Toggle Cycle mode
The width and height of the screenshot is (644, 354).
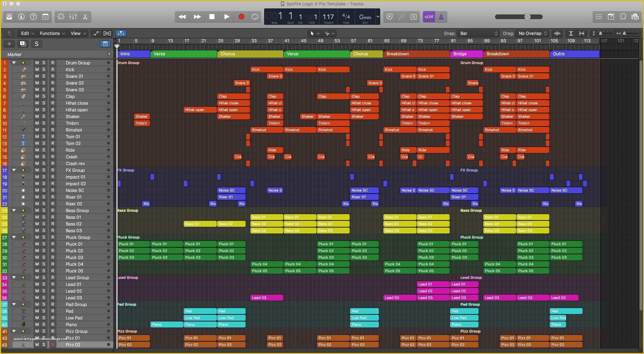pyautogui.click(x=255, y=17)
